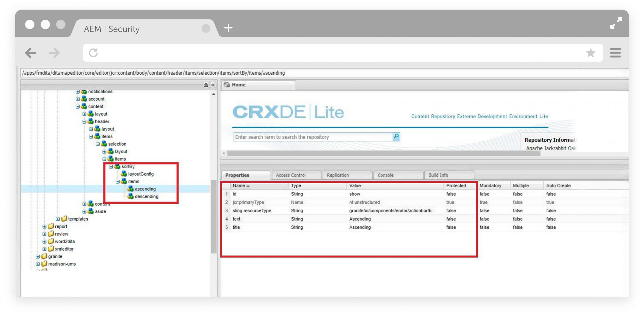Click the browser address bar

343,53
